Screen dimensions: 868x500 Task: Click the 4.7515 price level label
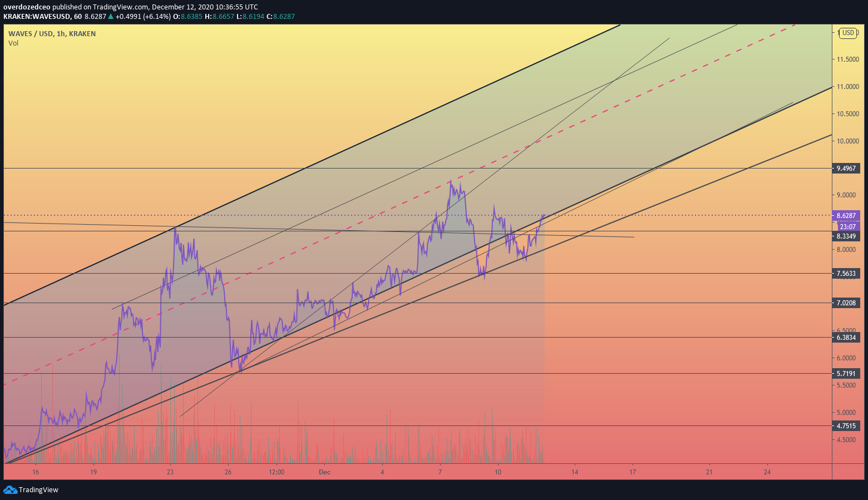pos(846,426)
